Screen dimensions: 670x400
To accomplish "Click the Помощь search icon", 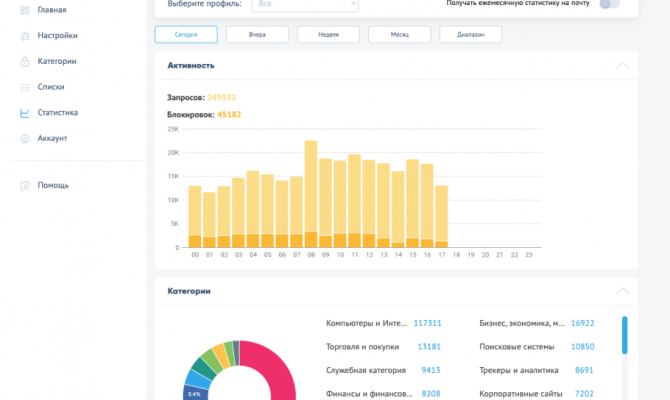I will tap(25, 185).
